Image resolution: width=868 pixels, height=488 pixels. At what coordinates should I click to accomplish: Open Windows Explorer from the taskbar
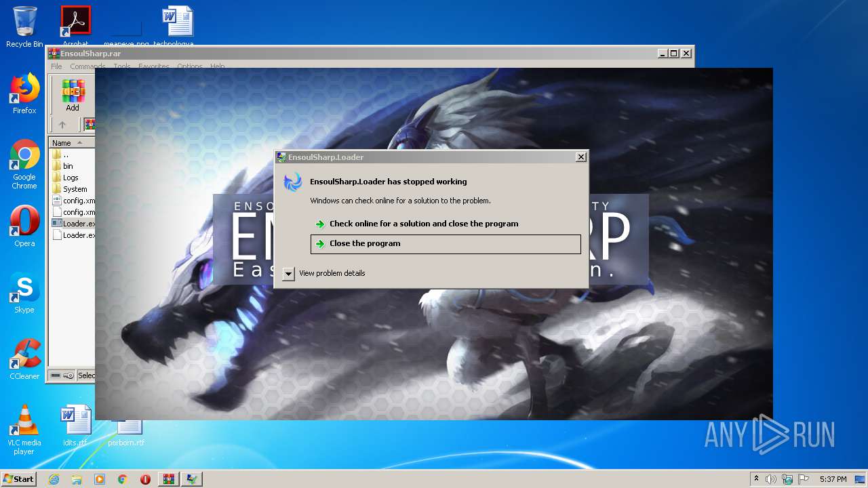coord(77,479)
